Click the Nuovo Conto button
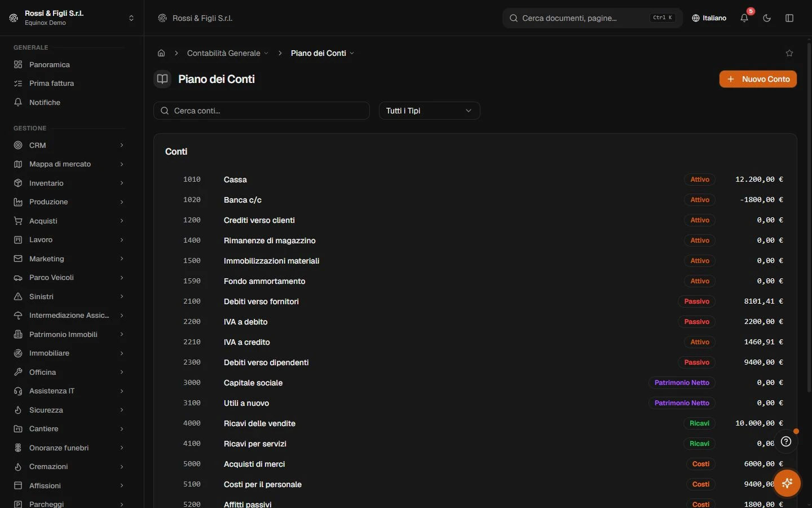 coord(758,79)
